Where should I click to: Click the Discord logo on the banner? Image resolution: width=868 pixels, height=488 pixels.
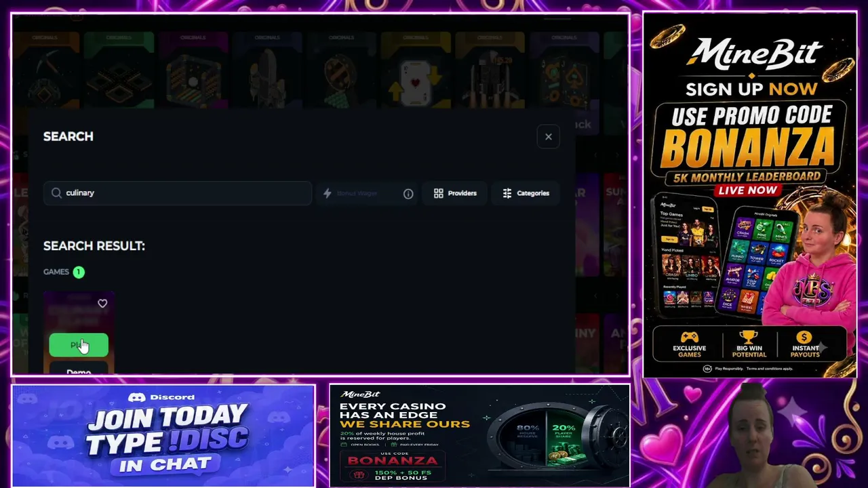[137, 397]
